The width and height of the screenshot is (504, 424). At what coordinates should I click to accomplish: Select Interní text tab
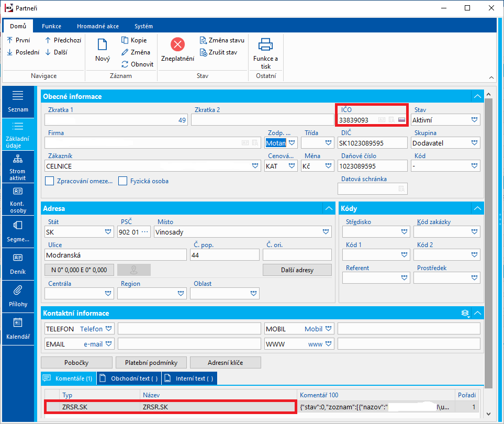click(189, 378)
